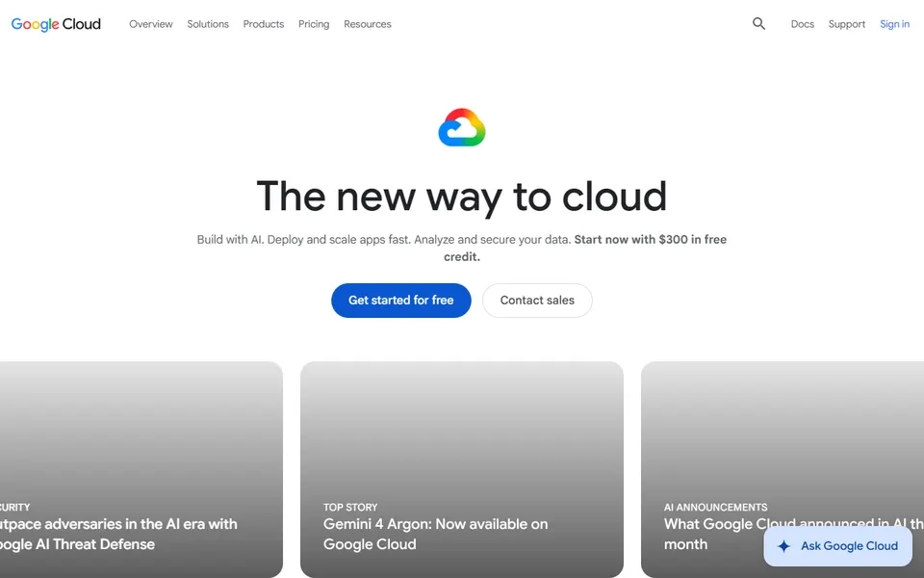The width and height of the screenshot is (924, 578).
Task: Click Get started for free button
Action: (x=401, y=301)
